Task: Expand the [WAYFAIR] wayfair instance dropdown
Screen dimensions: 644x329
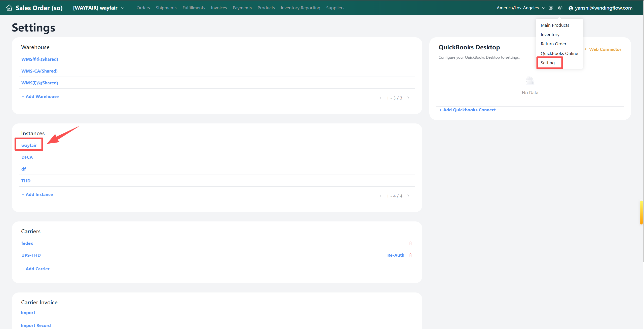Action: pyautogui.click(x=123, y=8)
